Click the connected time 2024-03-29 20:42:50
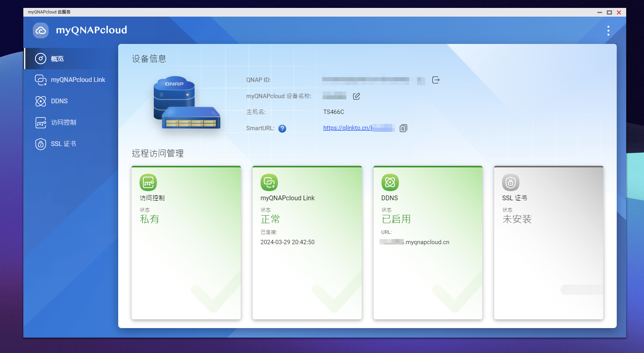This screenshot has width=644, height=353. (x=287, y=242)
